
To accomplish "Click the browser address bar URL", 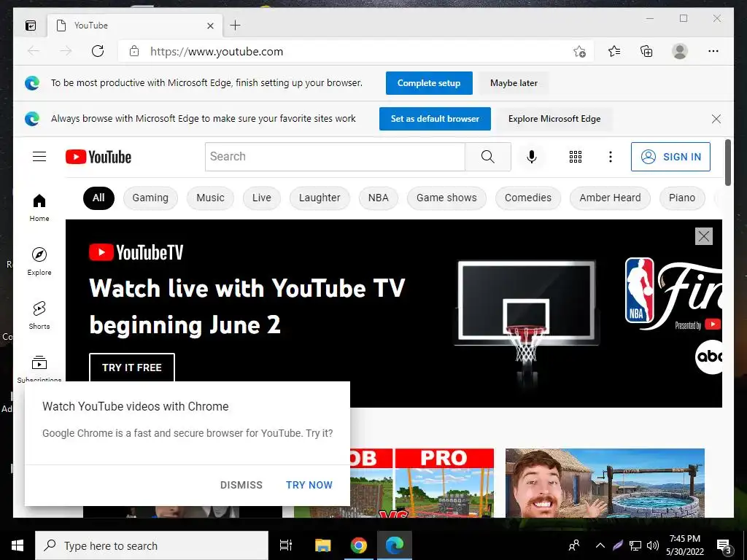I will [216, 52].
